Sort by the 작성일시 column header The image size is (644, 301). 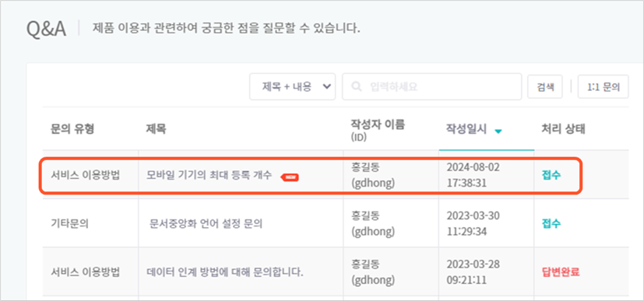[466, 130]
